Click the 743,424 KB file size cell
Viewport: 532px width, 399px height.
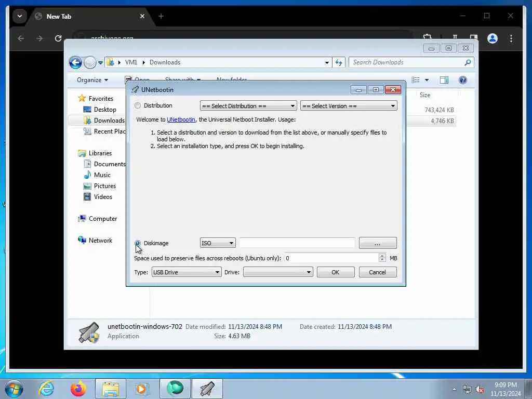point(439,110)
